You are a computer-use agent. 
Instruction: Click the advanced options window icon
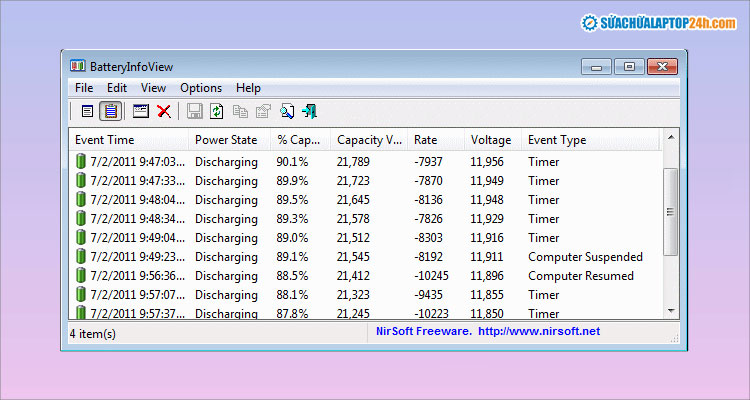click(141, 111)
